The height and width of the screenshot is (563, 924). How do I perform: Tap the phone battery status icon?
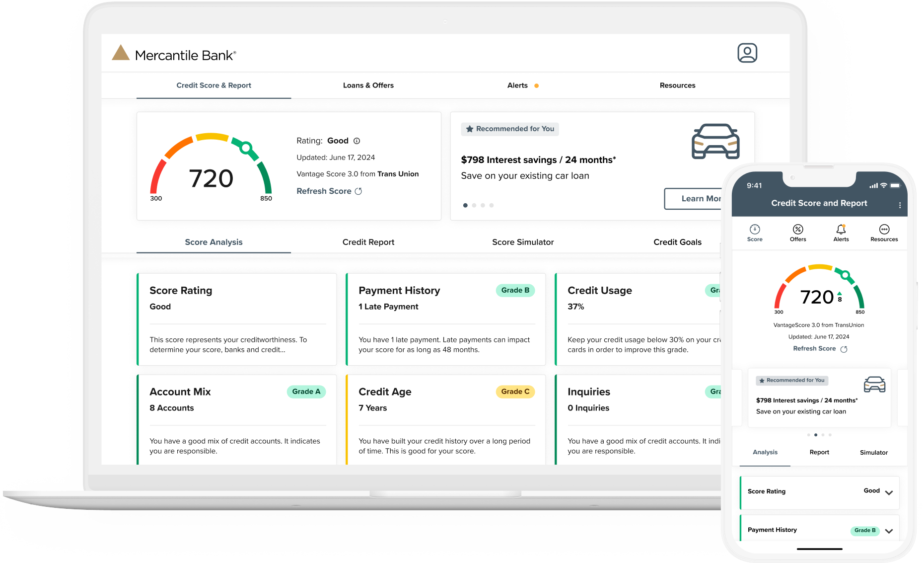895,185
